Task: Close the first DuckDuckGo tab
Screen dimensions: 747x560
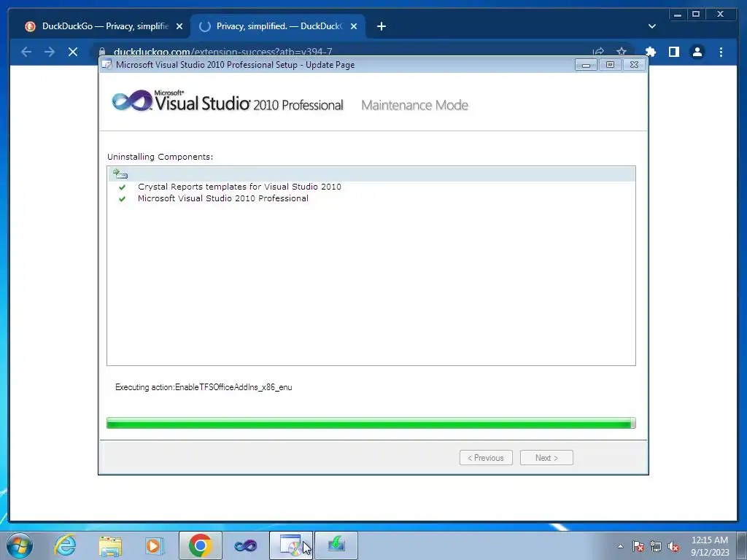Action: point(179,27)
